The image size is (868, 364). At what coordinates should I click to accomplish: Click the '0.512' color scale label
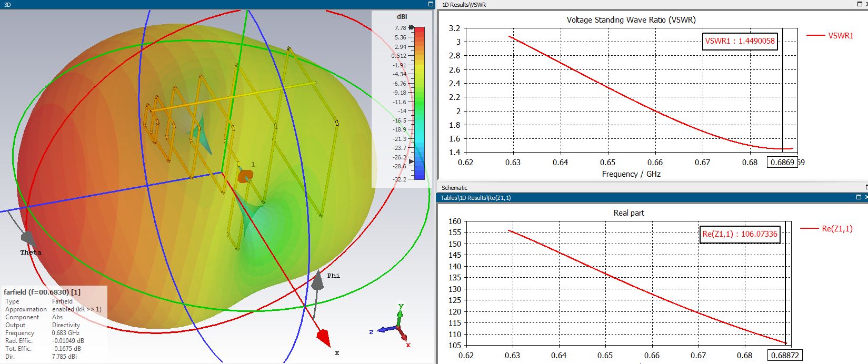click(x=398, y=56)
